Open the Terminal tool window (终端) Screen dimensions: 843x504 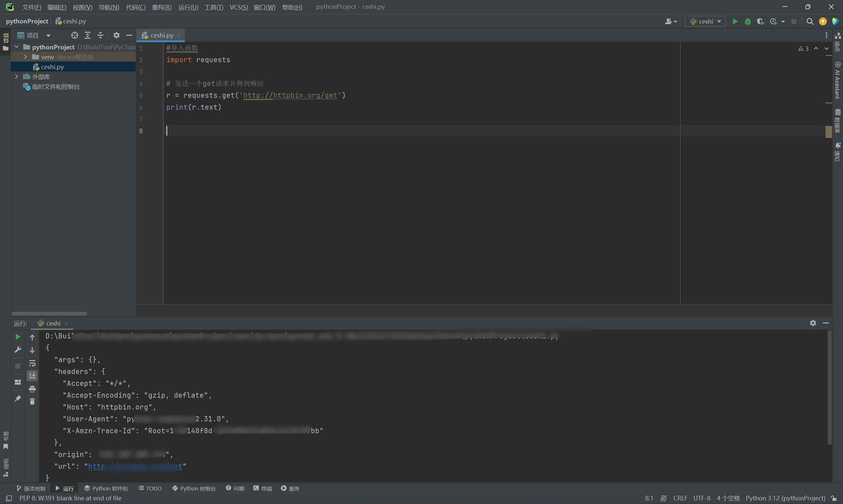[x=262, y=489]
